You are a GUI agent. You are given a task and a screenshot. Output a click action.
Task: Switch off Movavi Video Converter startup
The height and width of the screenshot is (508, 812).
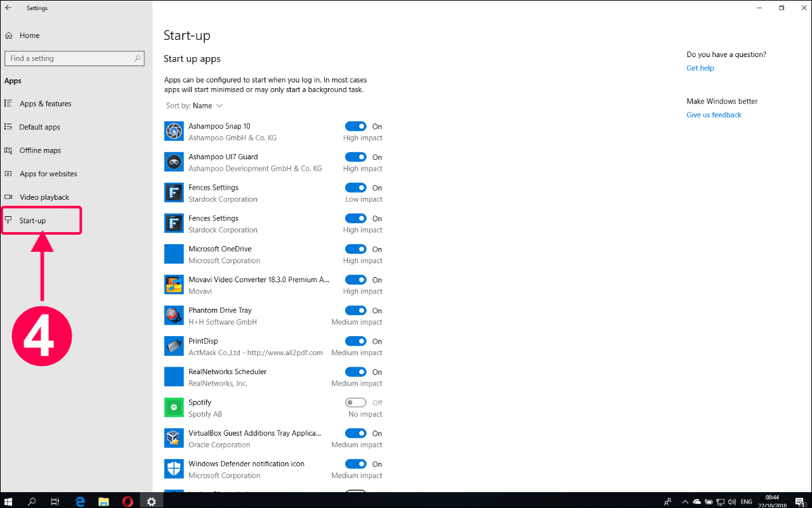click(356, 280)
